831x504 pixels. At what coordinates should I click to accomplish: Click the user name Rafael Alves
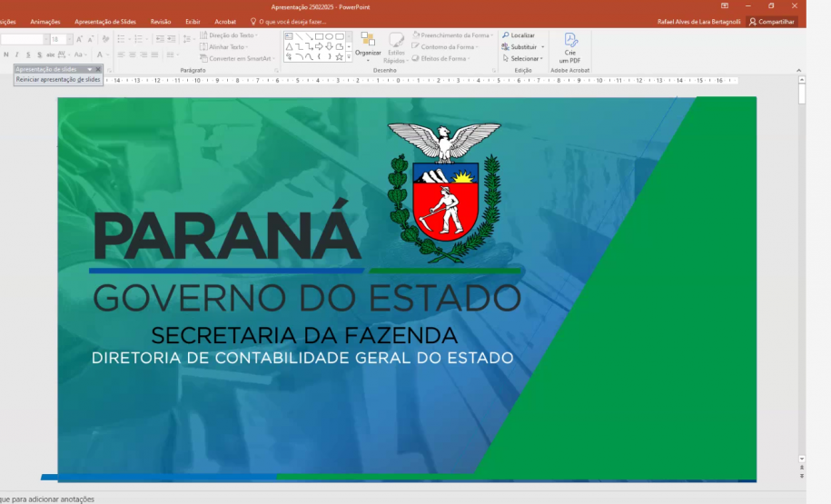(698, 22)
